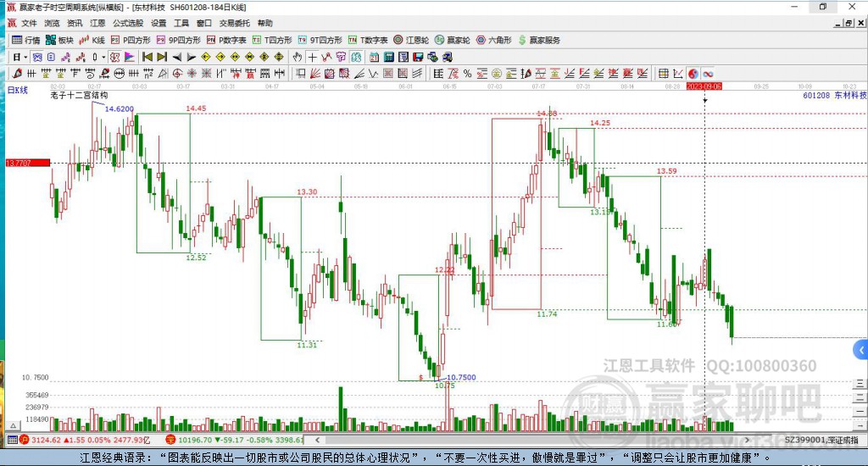Toggle the red-blue taiji icon
Viewport: 868px width, 466px height.
693,74
